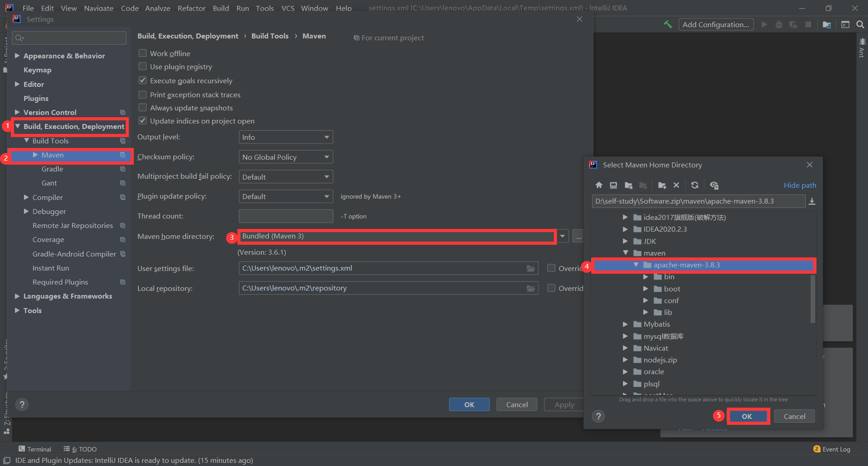The width and height of the screenshot is (868, 466).
Task: Click the build hammer icon in main toolbar
Action: coord(668,24)
